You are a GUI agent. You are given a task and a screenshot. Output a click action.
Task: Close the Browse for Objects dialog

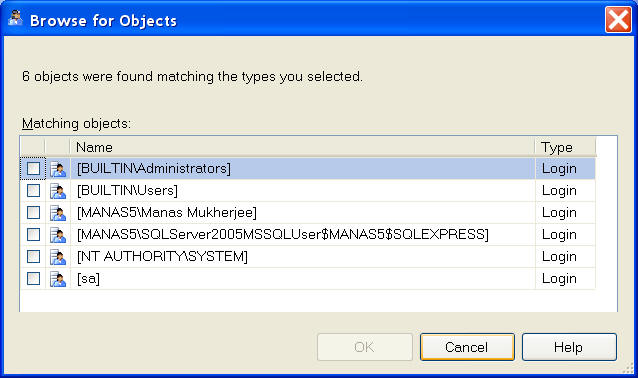tap(618, 19)
